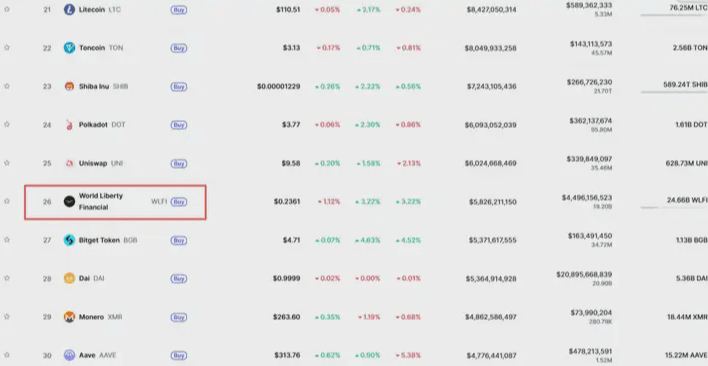708x366 pixels.
Task: Star Dai to add to watchlist
Action: (7, 278)
